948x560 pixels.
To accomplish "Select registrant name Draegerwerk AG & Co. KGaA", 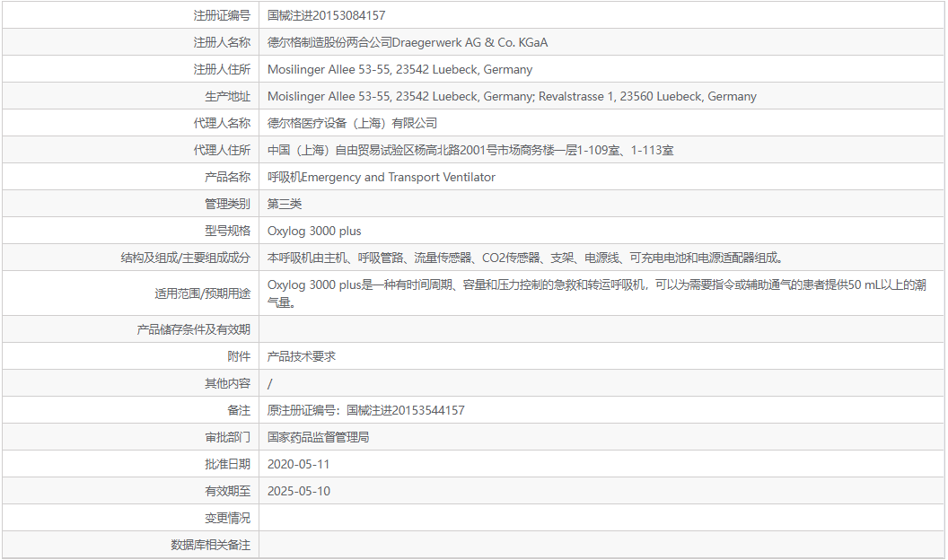I will pos(470,42).
